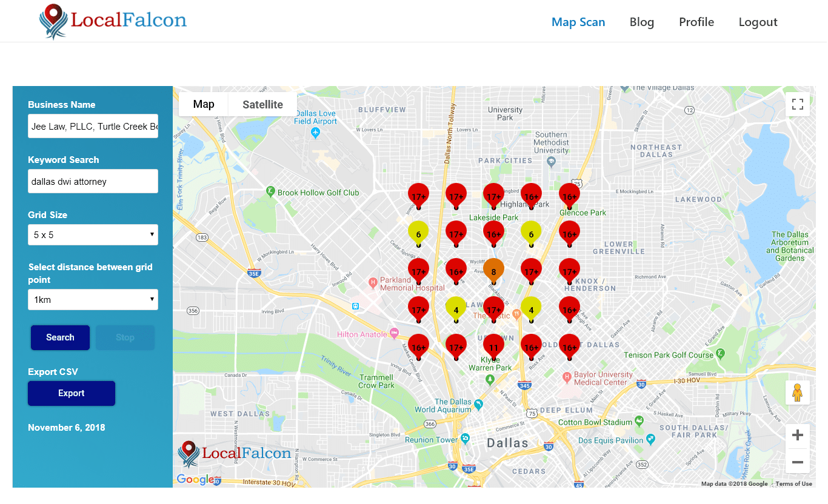Click the Map data ©2018 Google text
The width and height of the screenshot is (828, 504).
coord(734,483)
